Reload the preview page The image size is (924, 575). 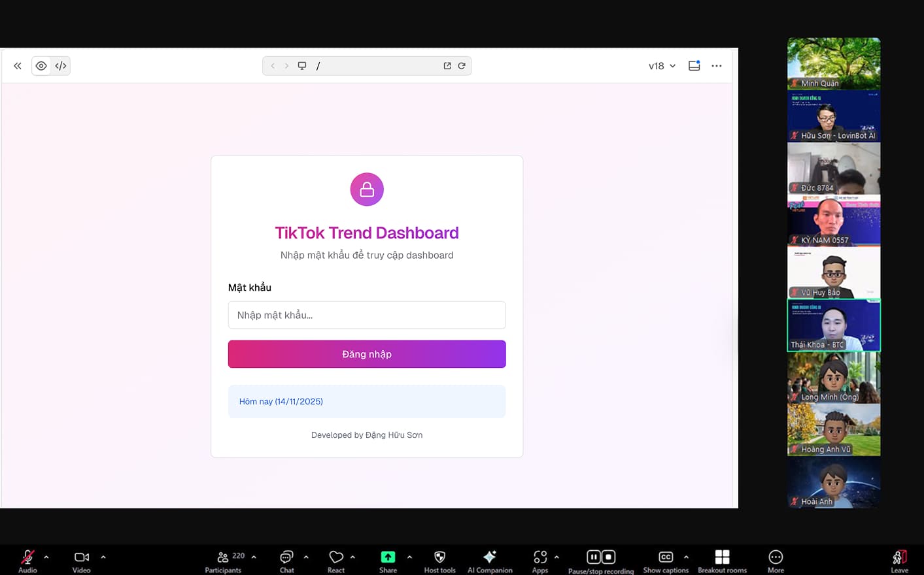[x=462, y=66]
